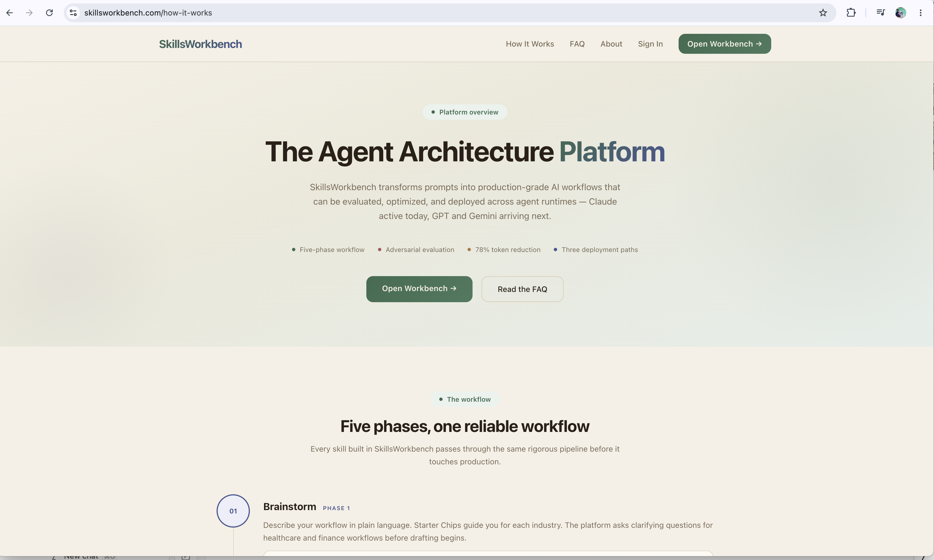Click the Brainstorm heading
The image size is (934, 560).
(290, 507)
